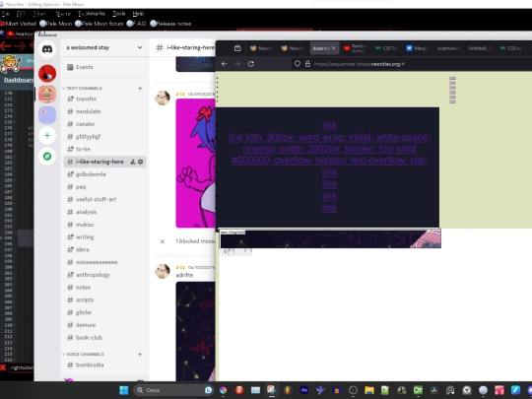The image size is (532, 399).
Task: Open the canaler channel
Action: 104,124
